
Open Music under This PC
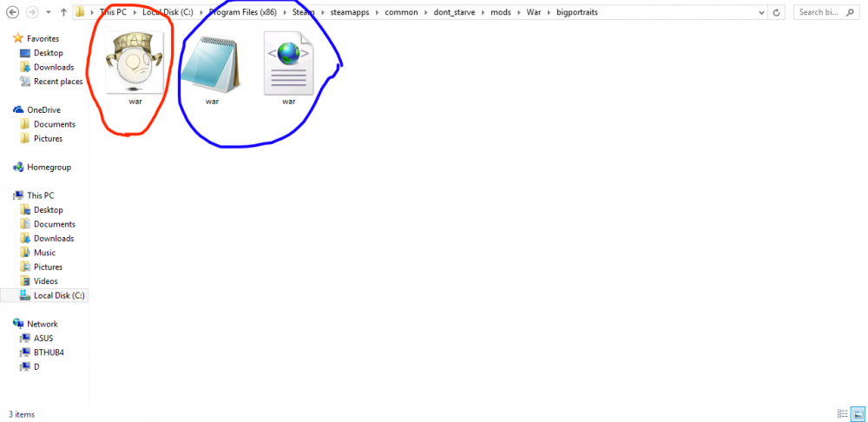tap(44, 253)
